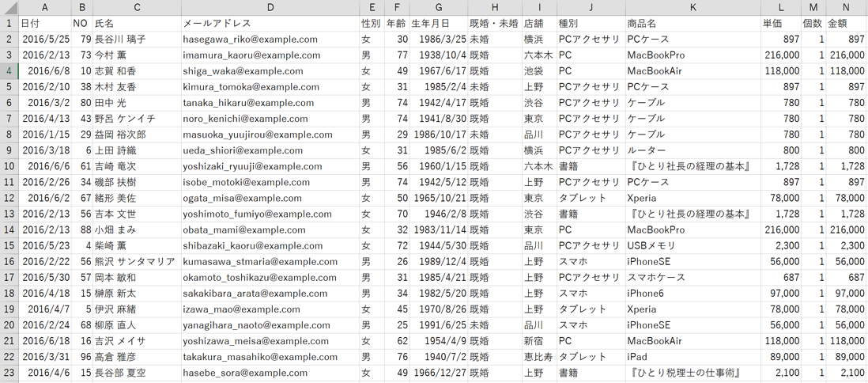Click the 既婚・未婚 header cell

click(x=494, y=23)
